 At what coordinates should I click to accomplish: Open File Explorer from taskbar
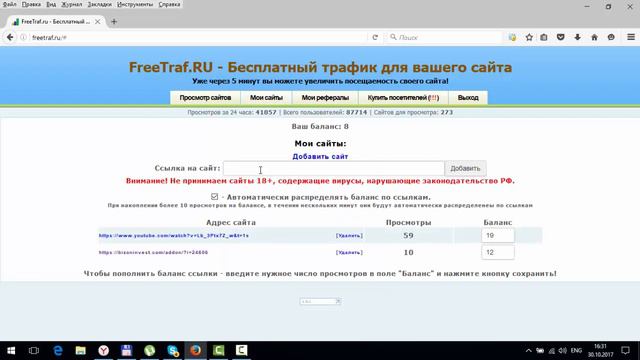81,350
